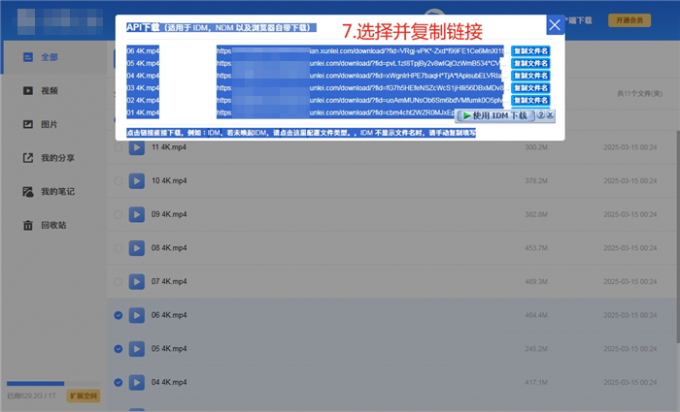Click the download link for 04 4K.mp4

click(361, 75)
